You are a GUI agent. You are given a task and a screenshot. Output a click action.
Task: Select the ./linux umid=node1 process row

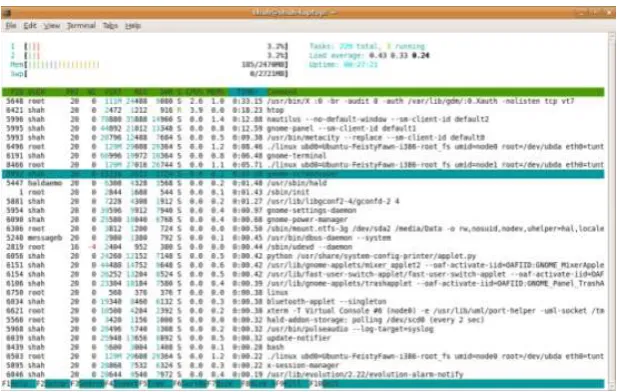pos(303,165)
